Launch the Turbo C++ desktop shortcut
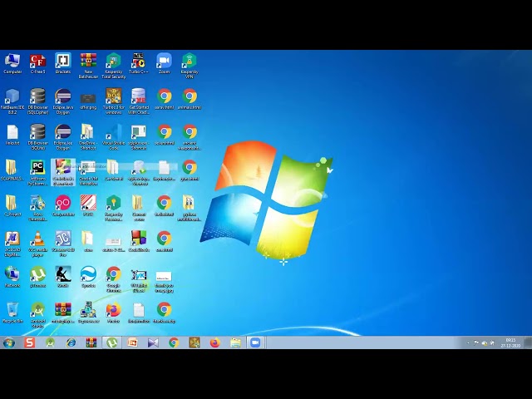The image size is (532, 399). 139,63
